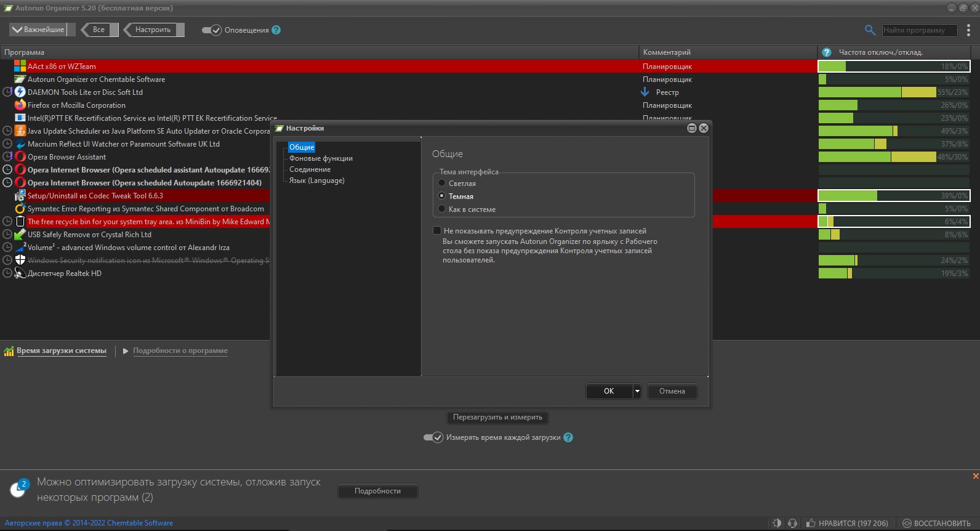Select the Светлая theme radio button

point(441,183)
